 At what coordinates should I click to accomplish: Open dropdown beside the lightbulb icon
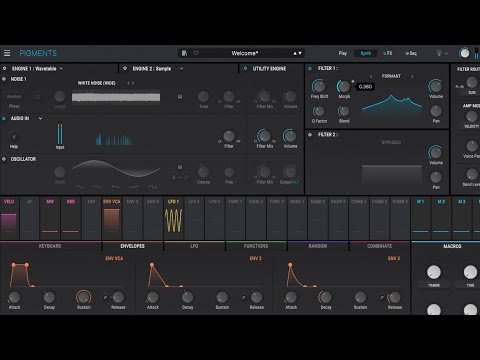446,53
